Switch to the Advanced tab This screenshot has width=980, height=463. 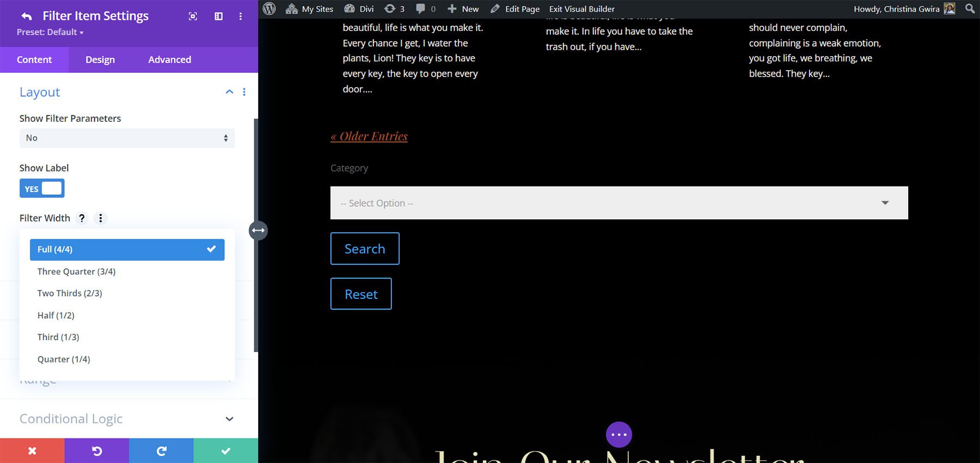point(170,60)
